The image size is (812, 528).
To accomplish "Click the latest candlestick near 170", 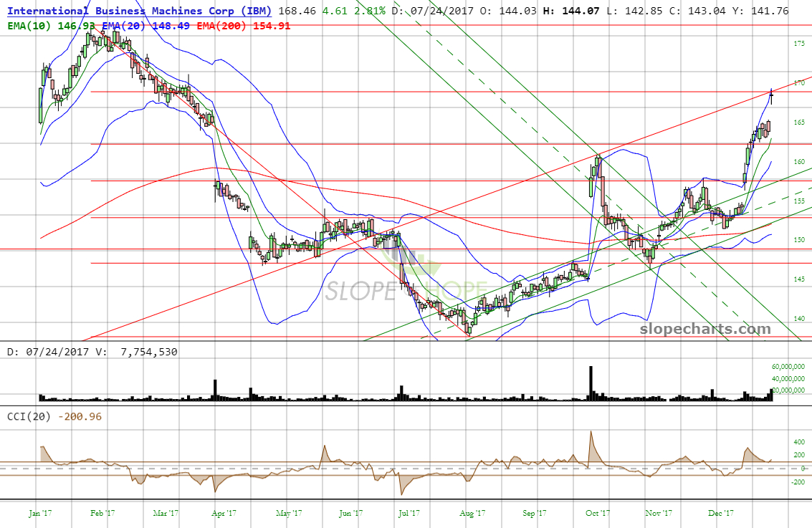I will tap(772, 95).
